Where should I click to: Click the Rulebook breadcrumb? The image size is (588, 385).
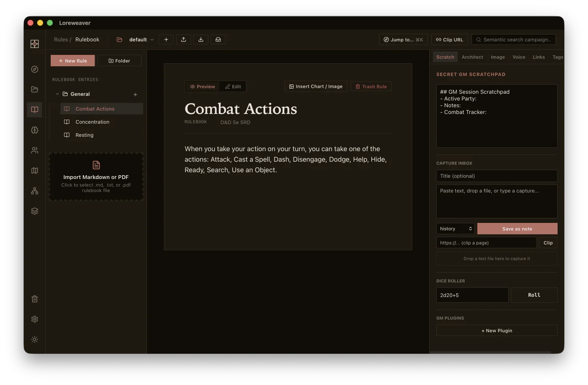87,40
